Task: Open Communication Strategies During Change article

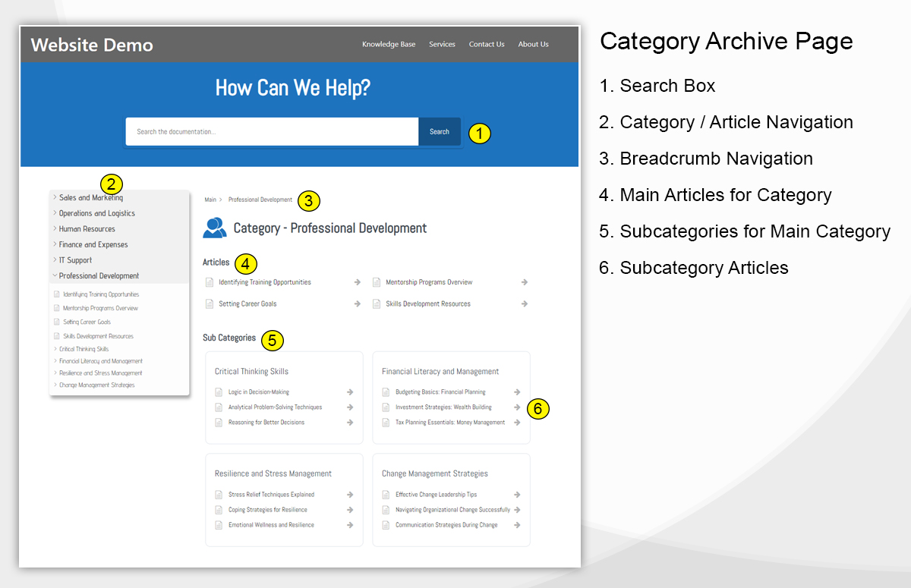Action: pyautogui.click(x=446, y=525)
